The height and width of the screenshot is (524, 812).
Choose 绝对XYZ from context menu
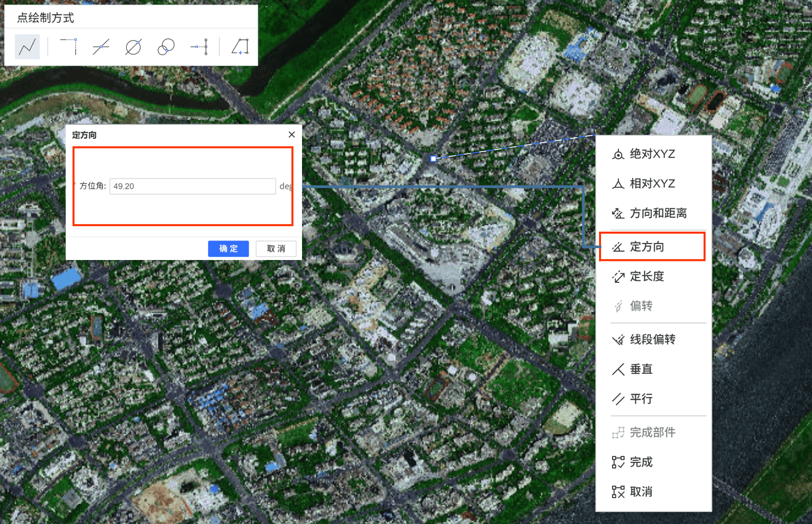tap(652, 154)
